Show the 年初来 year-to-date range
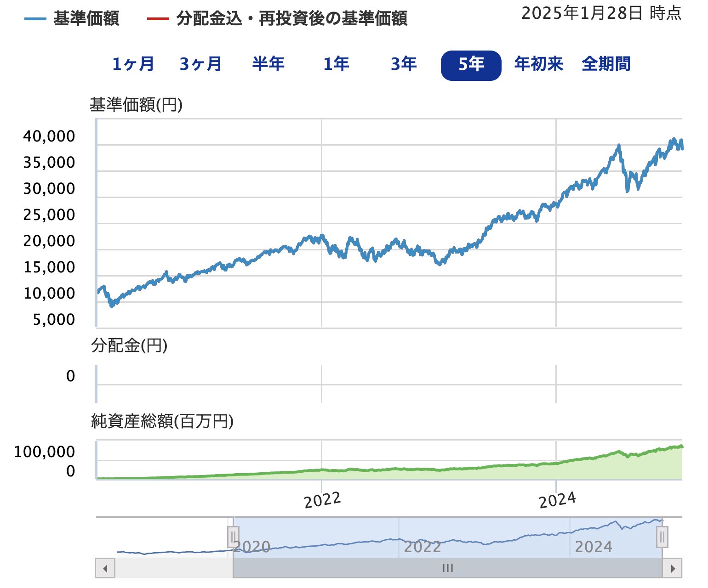This screenshot has width=708, height=588. tap(538, 64)
